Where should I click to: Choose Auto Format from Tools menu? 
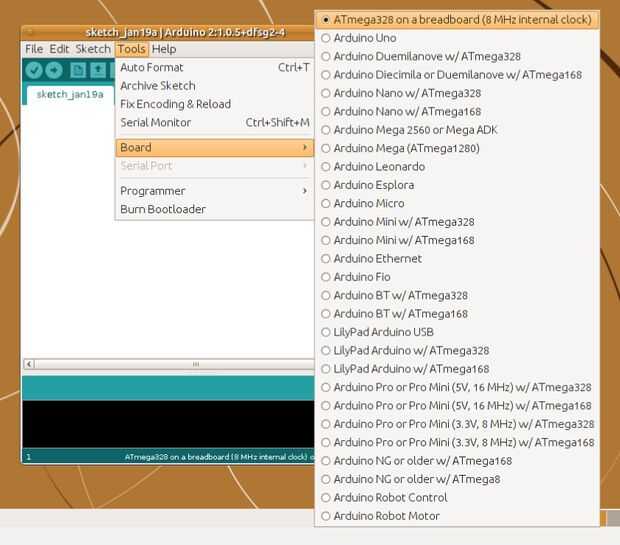tap(215, 68)
